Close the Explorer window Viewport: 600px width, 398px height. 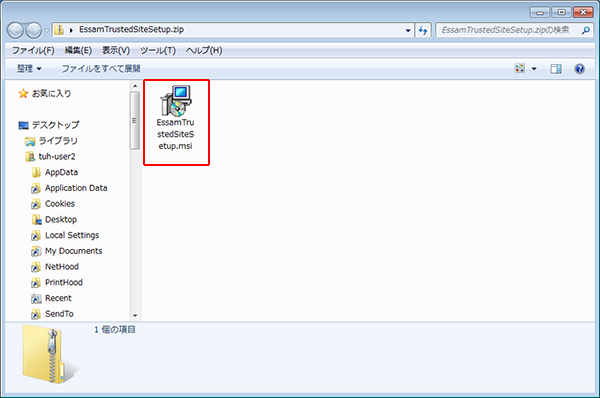pos(583,13)
